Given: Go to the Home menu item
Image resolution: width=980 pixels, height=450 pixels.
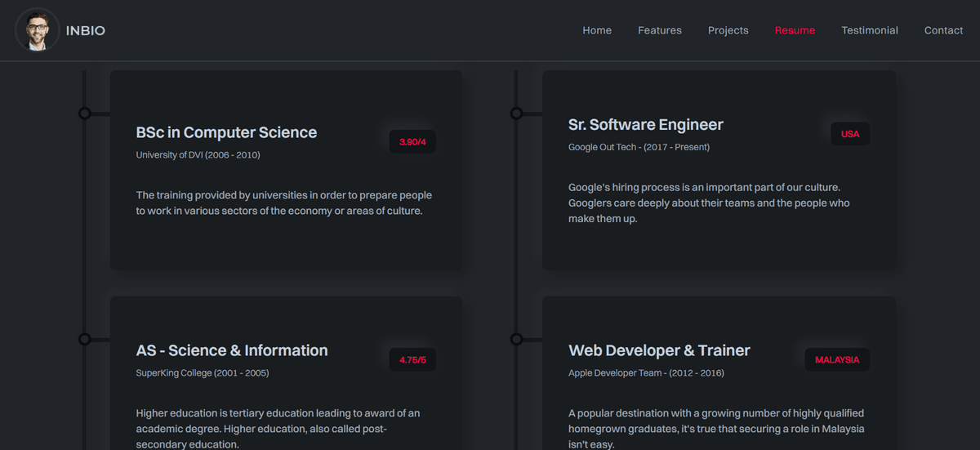Looking at the screenshot, I should (x=597, y=30).
